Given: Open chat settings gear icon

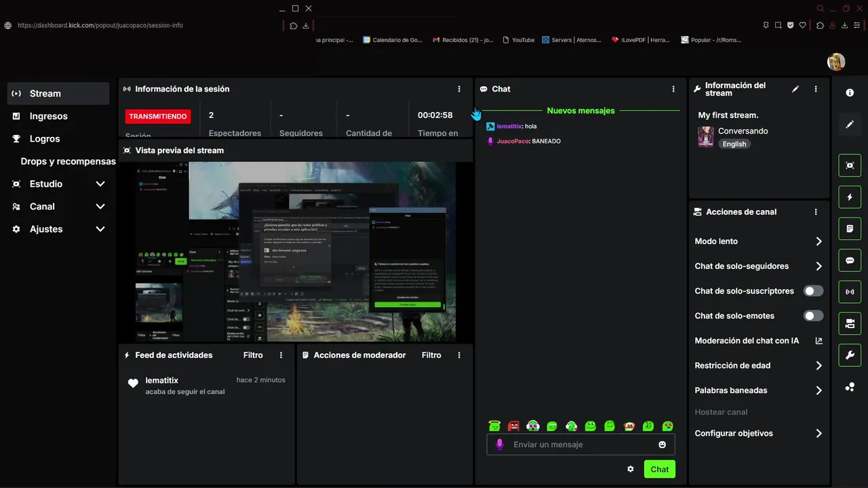Looking at the screenshot, I should 631,469.
